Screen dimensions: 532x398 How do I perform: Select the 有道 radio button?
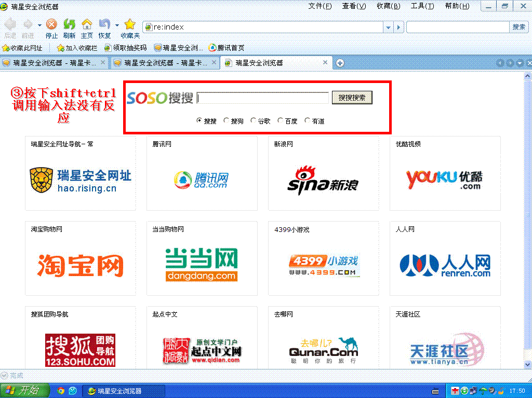307,120
